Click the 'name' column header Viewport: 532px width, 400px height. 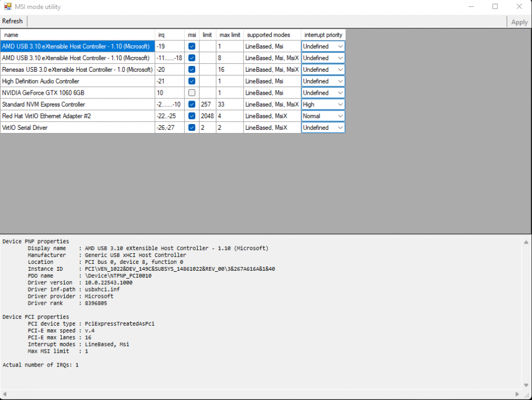[78, 35]
